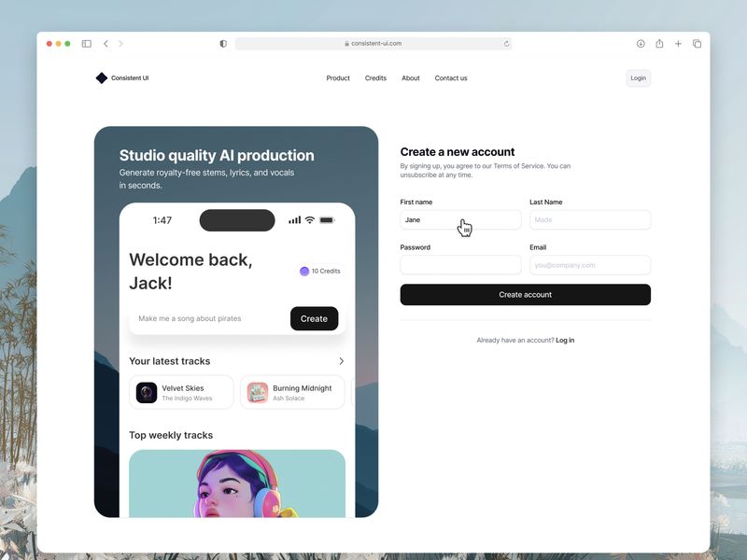Open the browser downloads icon

(x=640, y=43)
